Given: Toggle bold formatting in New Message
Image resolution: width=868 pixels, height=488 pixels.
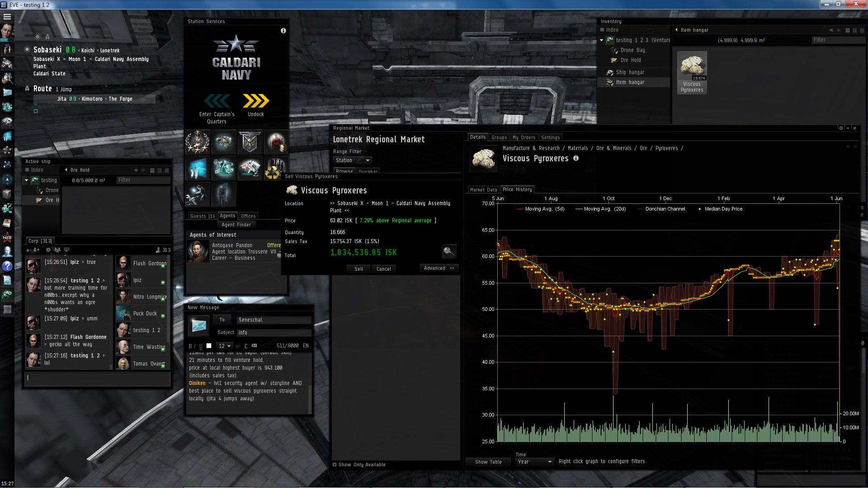Looking at the screenshot, I should pyautogui.click(x=190, y=346).
